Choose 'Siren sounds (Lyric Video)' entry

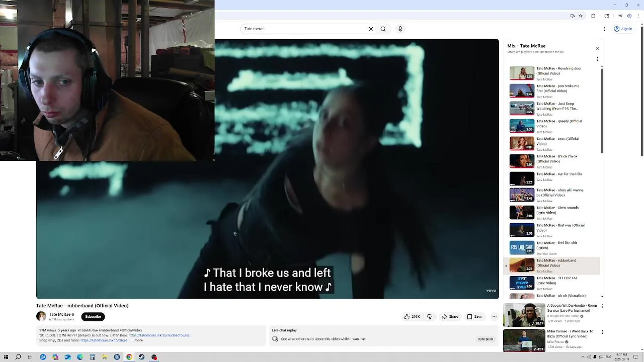click(552, 212)
